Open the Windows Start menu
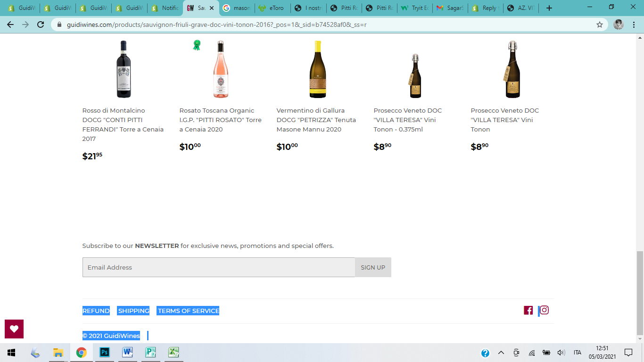The image size is (644, 362). click(11, 353)
